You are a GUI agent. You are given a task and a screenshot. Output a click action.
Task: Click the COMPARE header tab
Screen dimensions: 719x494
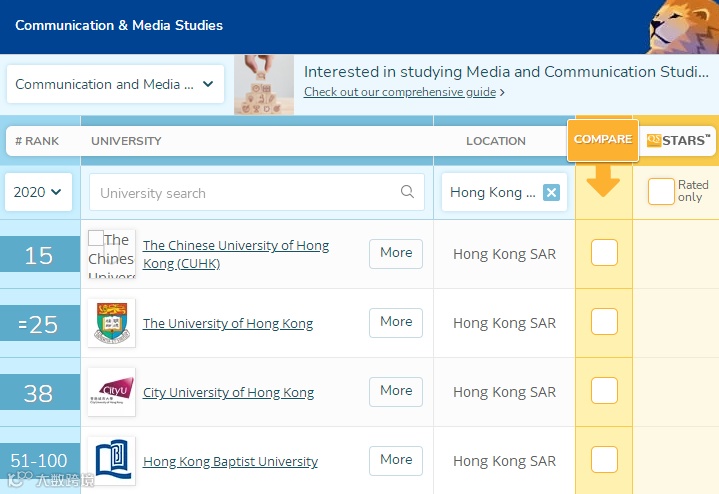(x=602, y=140)
